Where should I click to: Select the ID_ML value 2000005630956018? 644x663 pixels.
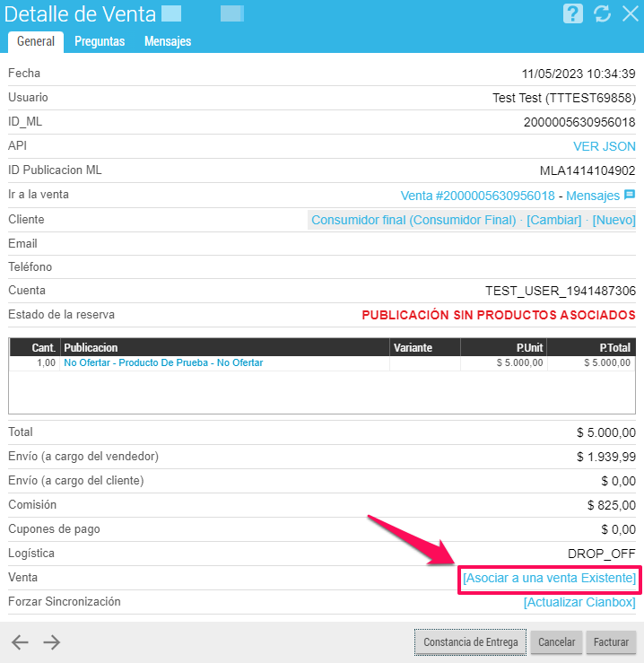click(x=579, y=122)
